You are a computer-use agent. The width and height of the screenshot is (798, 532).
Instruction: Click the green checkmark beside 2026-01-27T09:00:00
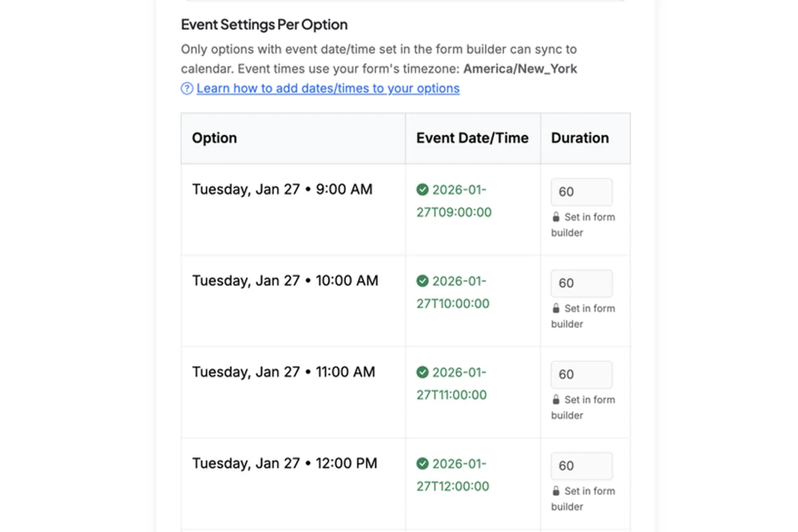[x=423, y=190]
